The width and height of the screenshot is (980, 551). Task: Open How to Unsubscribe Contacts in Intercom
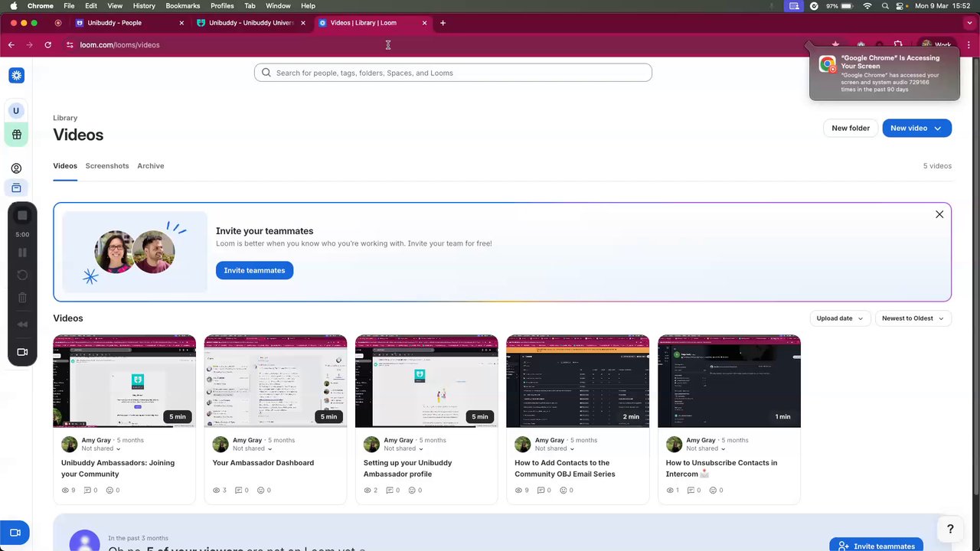click(x=721, y=468)
